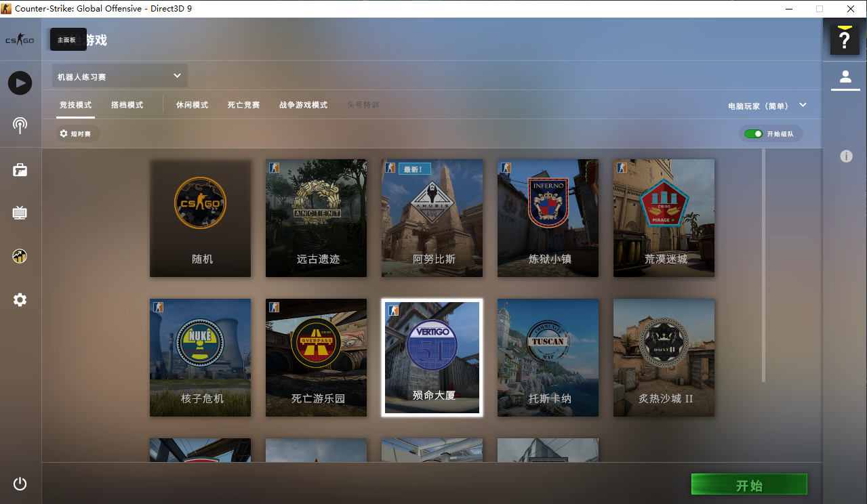This screenshot has width=867, height=504.
Task: Open the question mark help icon
Action: point(845,41)
